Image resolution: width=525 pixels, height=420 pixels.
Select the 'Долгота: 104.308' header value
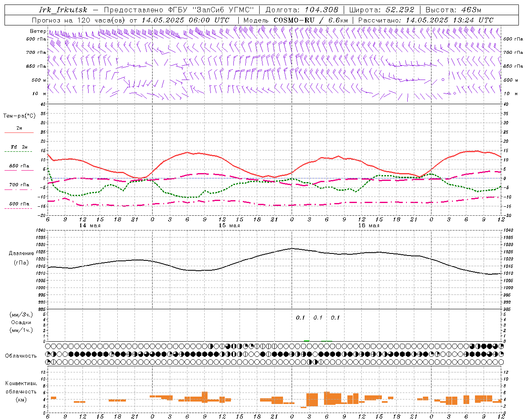click(301, 10)
